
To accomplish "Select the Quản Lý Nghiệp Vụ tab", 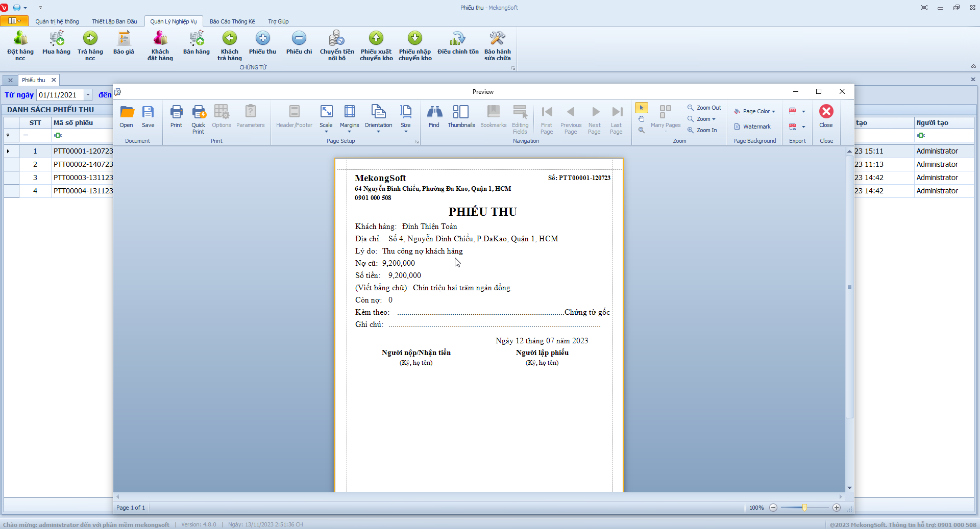I will click(x=174, y=21).
